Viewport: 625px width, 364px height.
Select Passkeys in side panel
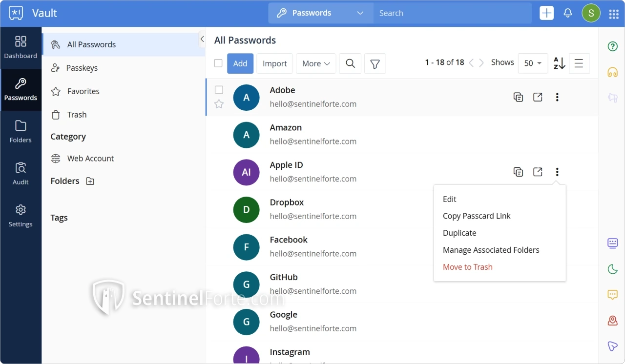pyautogui.click(x=124, y=68)
